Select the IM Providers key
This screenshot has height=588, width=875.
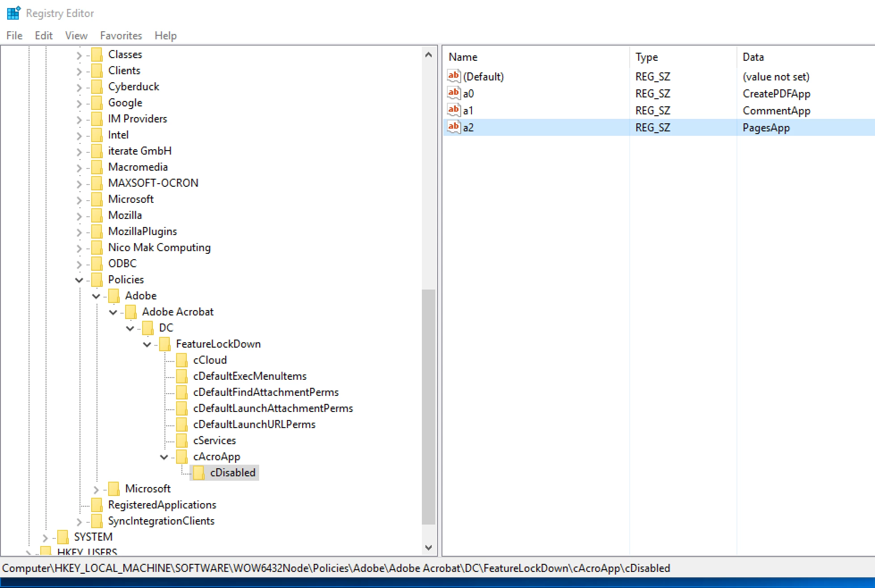pyautogui.click(x=138, y=119)
